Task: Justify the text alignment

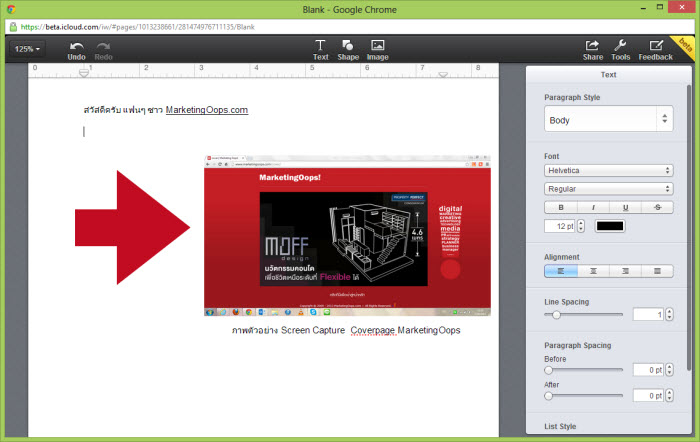Action: (658, 271)
